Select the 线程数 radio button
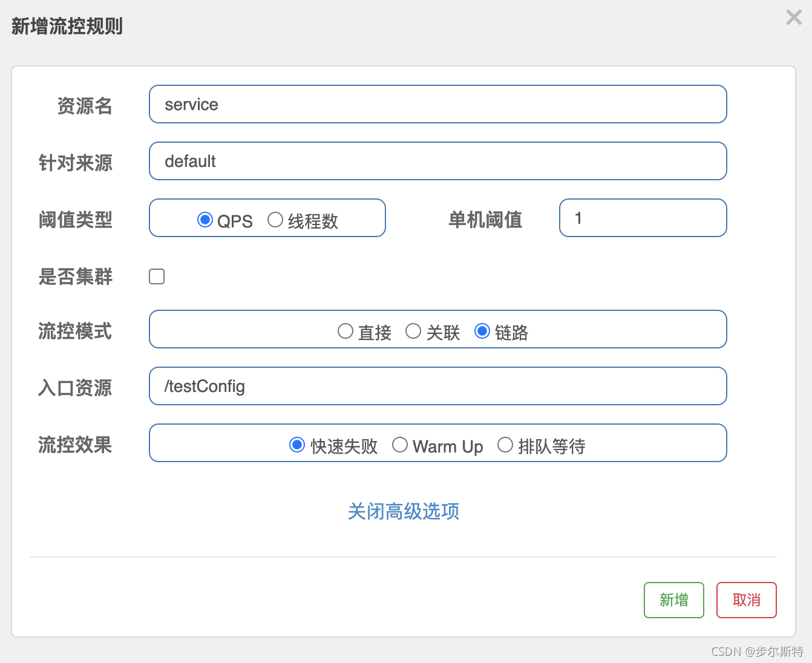The image size is (812, 663). [275, 220]
